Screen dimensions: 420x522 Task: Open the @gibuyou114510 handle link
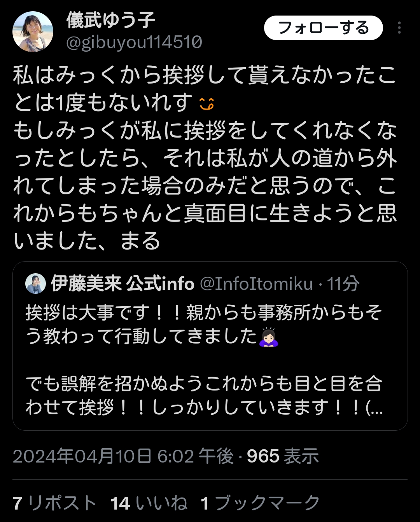click(x=134, y=43)
